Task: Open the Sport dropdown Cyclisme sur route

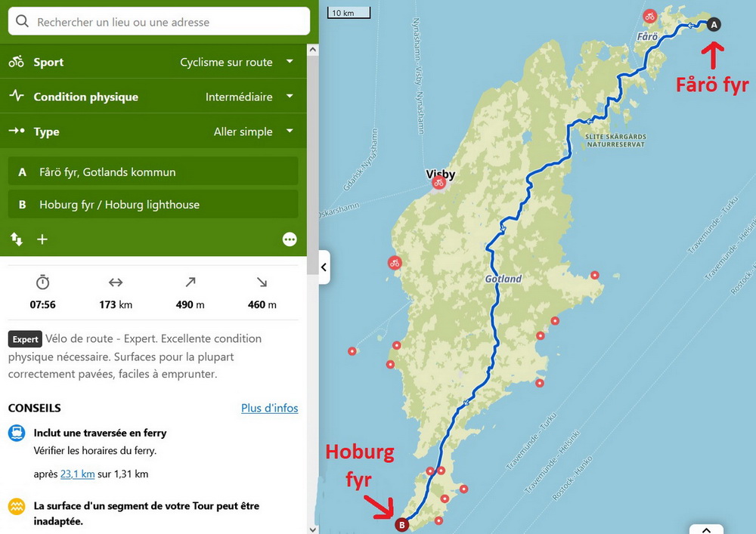Action: click(153, 62)
